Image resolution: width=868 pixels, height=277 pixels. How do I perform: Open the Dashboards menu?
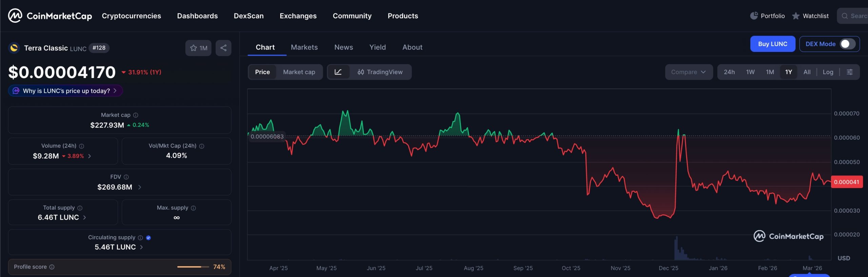click(x=197, y=16)
